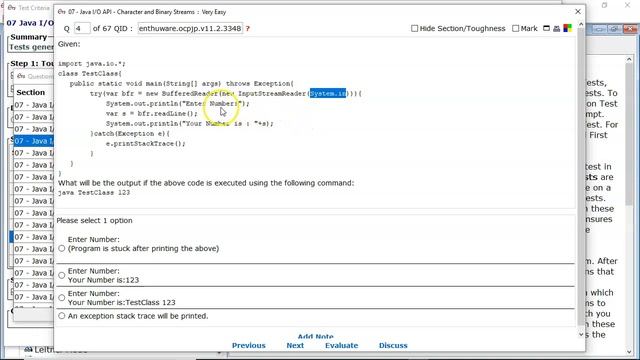Screen dimensions: 640x360
Task: Select 'An exception stack trace will be printed'
Action: pos(62,316)
